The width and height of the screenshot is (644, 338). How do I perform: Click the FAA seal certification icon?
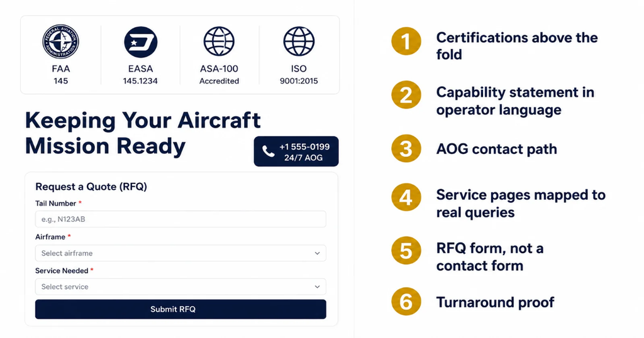61,41
